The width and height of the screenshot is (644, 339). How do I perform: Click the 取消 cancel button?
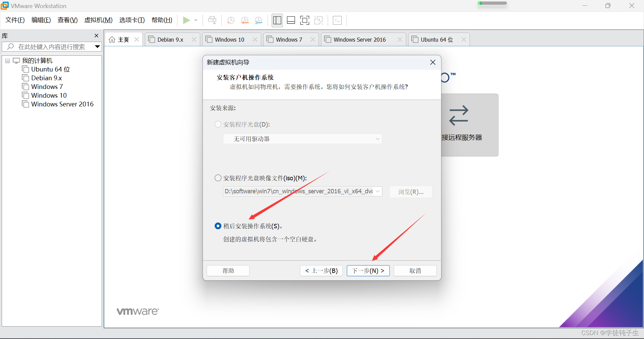point(415,271)
